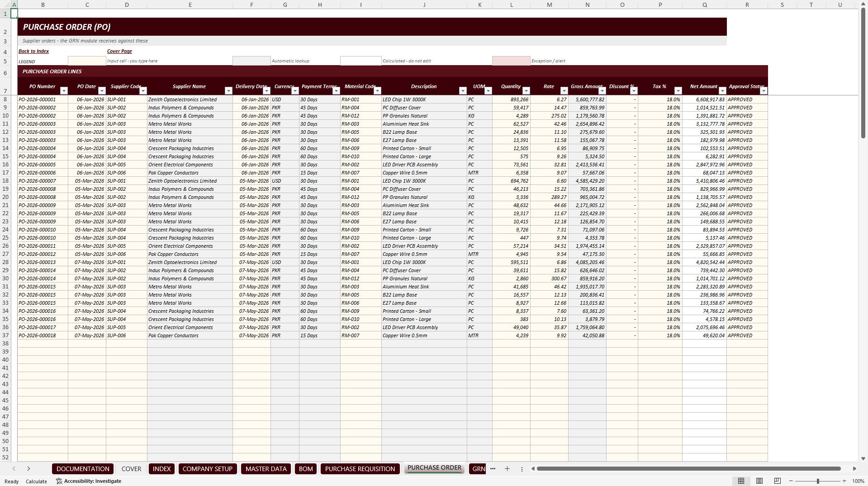Open the PO Number filter dropdown
Image resolution: width=868 pixels, height=486 pixels.
click(64, 91)
